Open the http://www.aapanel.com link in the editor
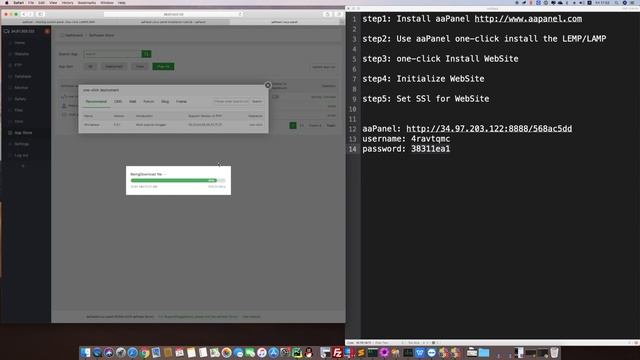Screen dimensions: 640x360 coord(528,19)
